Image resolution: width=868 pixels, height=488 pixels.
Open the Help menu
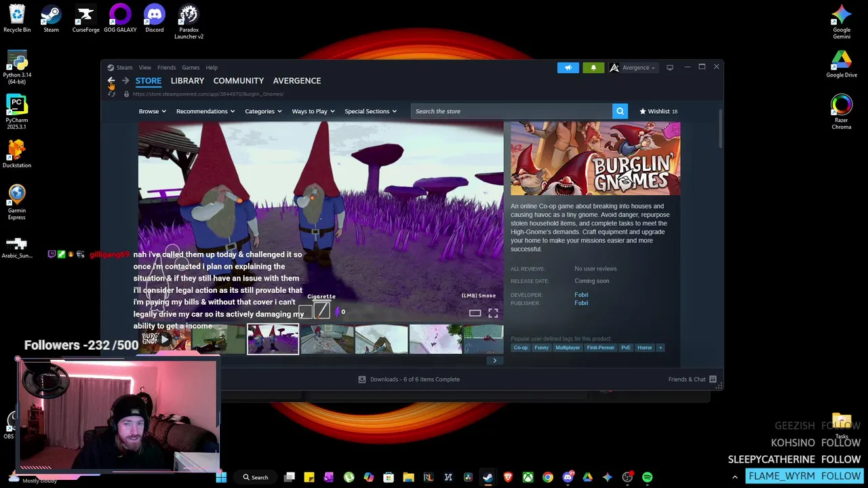[x=212, y=68]
